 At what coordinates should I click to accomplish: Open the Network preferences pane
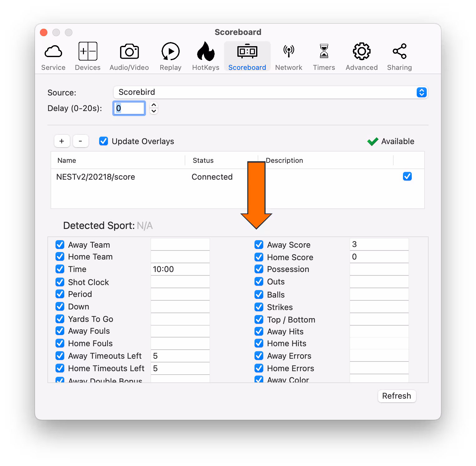point(289,57)
